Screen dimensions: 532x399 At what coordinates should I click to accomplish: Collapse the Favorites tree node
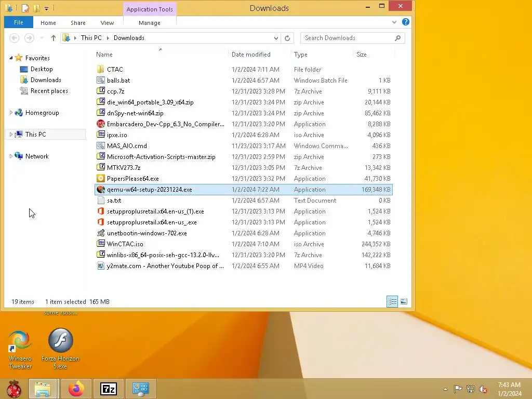(11, 58)
